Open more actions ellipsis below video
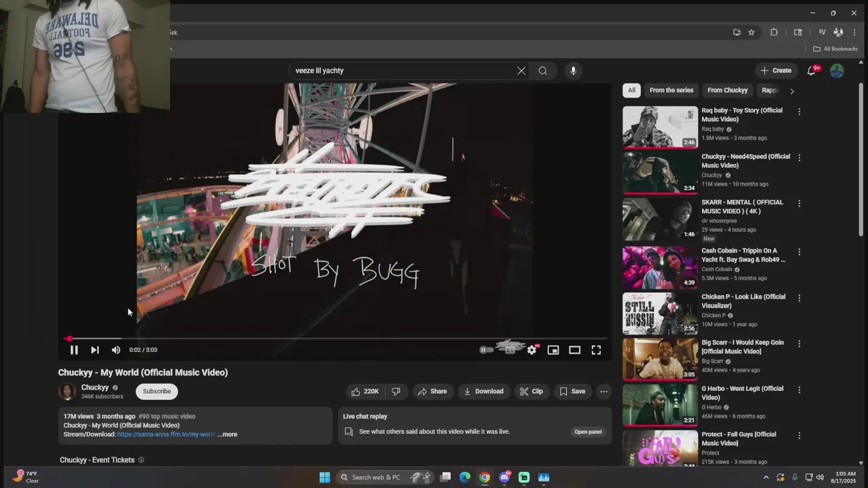 [x=604, y=391]
